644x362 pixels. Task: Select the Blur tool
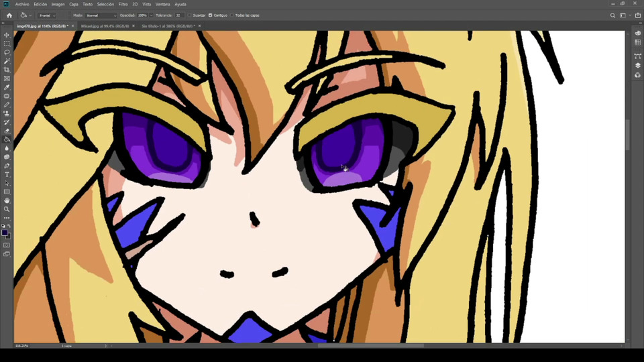(x=7, y=148)
